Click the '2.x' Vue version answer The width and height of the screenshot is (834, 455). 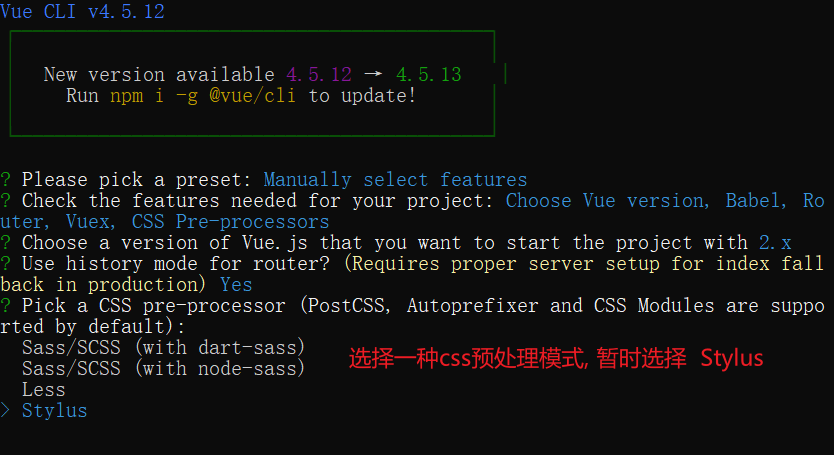pos(775,243)
